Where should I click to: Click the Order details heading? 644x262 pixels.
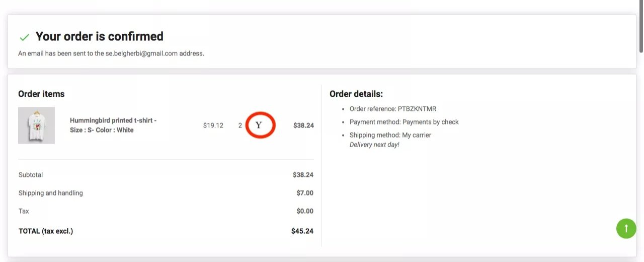[x=356, y=94]
